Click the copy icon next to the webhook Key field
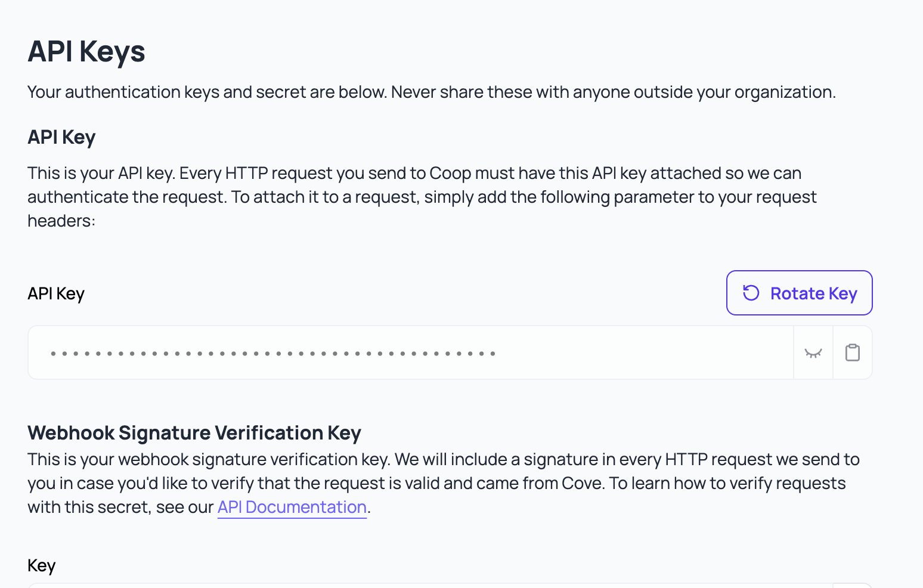The height and width of the screenshot is (588, 923). click(852, 586)
